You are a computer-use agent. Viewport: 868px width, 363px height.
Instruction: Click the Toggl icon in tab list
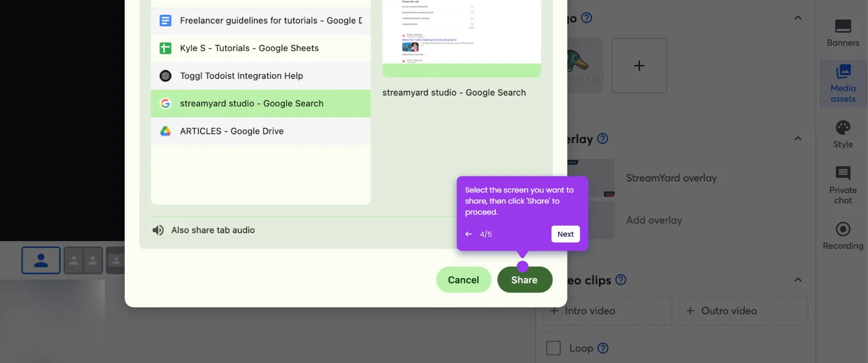(165, 76)
